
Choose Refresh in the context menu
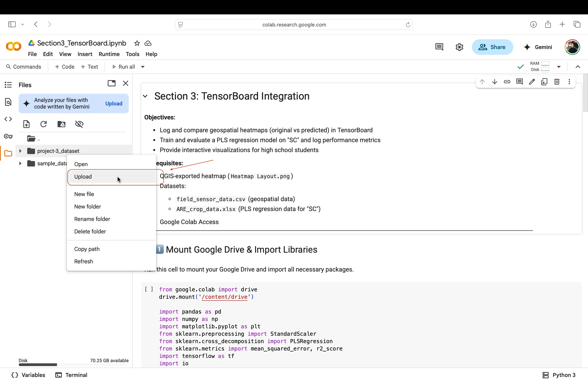[111, 261]
